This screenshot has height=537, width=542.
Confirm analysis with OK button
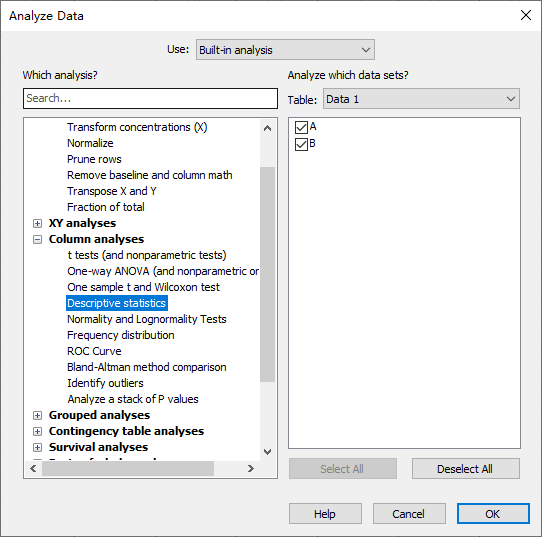pyautogui.click(x=493, y=514)
